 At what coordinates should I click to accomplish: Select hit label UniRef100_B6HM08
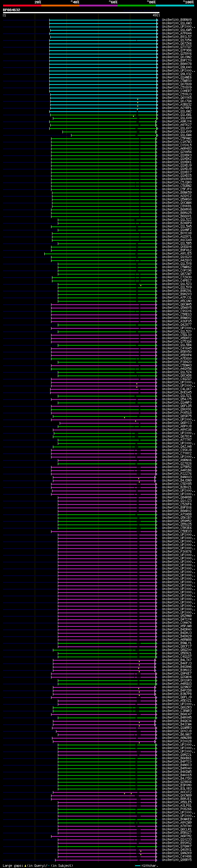click(177, 210)
